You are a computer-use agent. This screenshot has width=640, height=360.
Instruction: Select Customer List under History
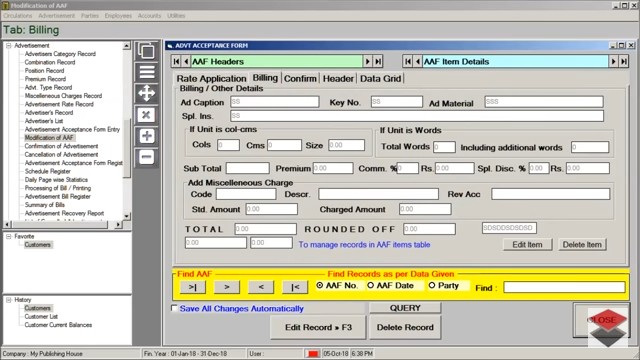[41, 317]
